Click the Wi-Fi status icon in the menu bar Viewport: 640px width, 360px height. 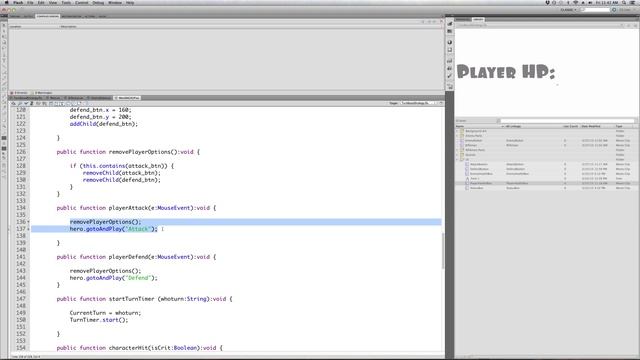click(576, 2)
